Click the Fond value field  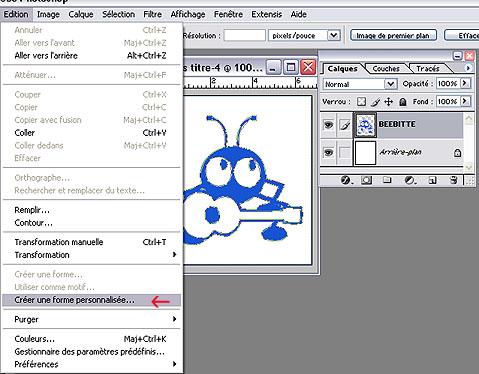(447, 101)
